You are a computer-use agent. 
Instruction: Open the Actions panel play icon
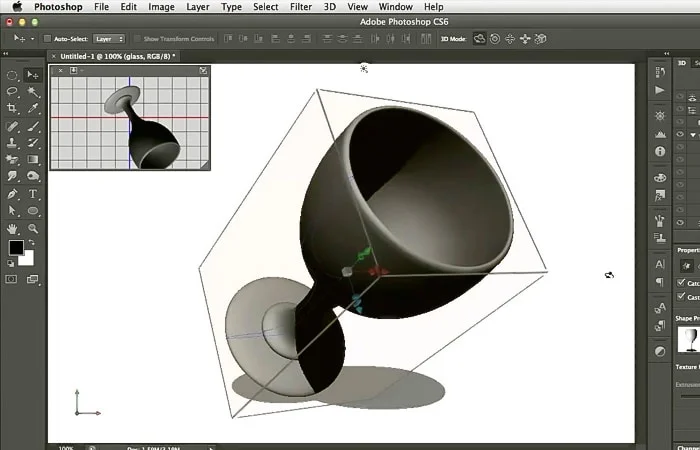click(660, 90)
